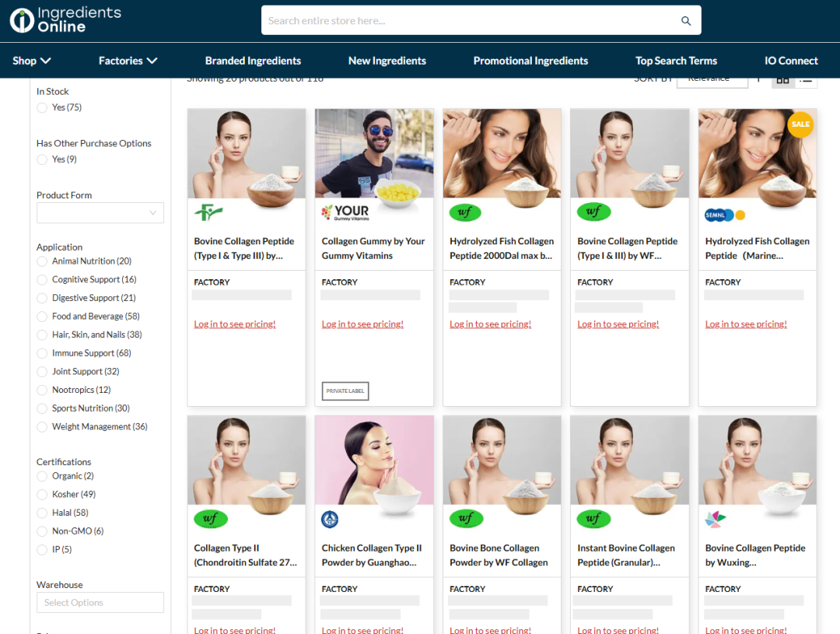Click wf logo on Instant Bovine Collagen Peptide card
The image size is (840, 634).
593,519
